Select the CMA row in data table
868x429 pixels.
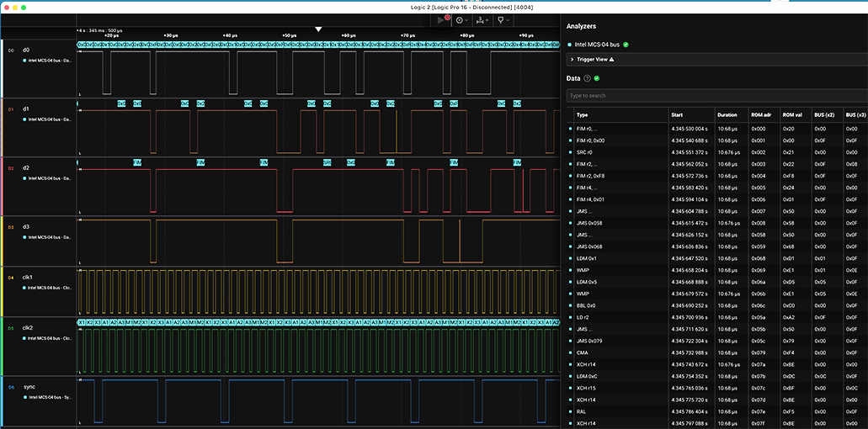(583, 352)
